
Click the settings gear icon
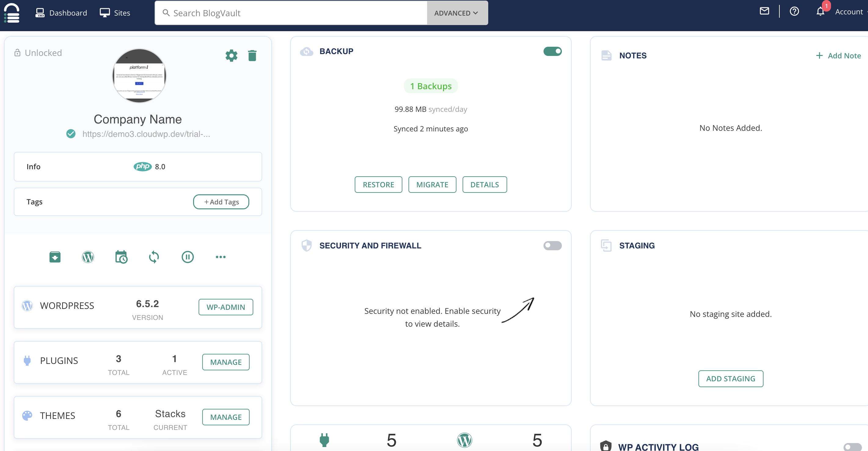click(231, 56)
